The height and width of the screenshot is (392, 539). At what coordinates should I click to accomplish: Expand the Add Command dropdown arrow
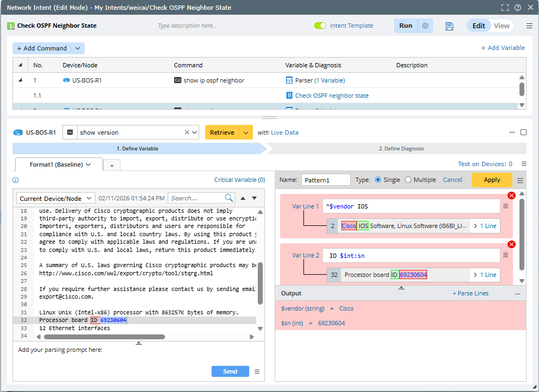77,48
